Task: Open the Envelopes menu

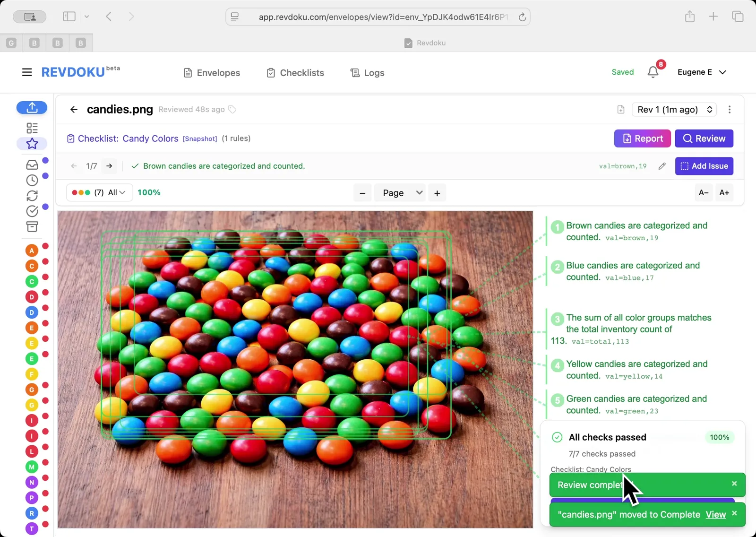Action: pyautogui.click(x=212, y=73)
